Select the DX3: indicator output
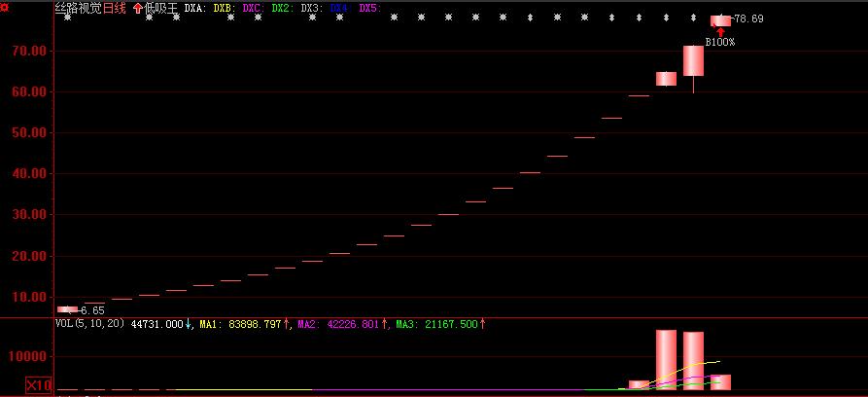Screen dimensions: 868x397 click(312, 9)
